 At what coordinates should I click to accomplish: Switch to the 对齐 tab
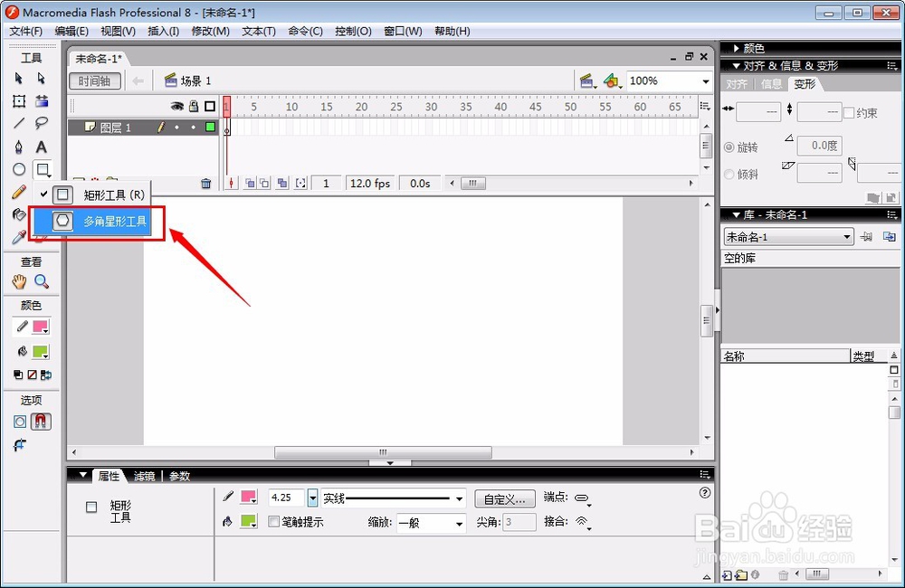[x=736, y=84]
